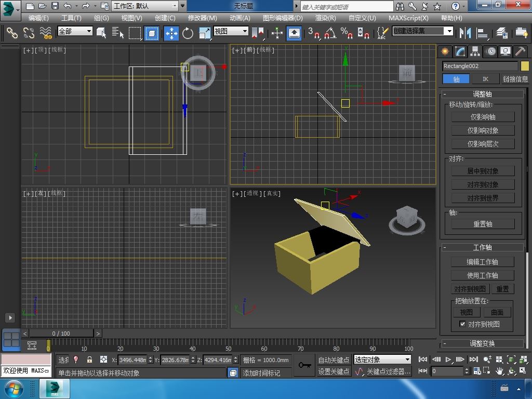Open the 选定对象 key filter dropdown
532x399 pixels.
click(x=382, y=360)
